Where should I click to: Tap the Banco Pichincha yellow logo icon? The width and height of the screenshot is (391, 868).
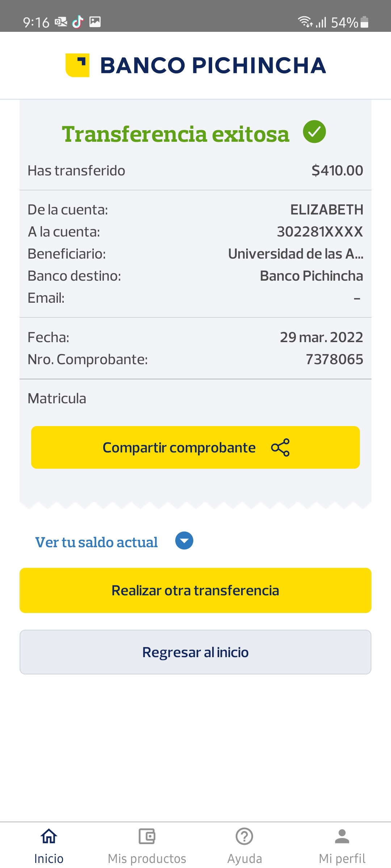point(77,65)
